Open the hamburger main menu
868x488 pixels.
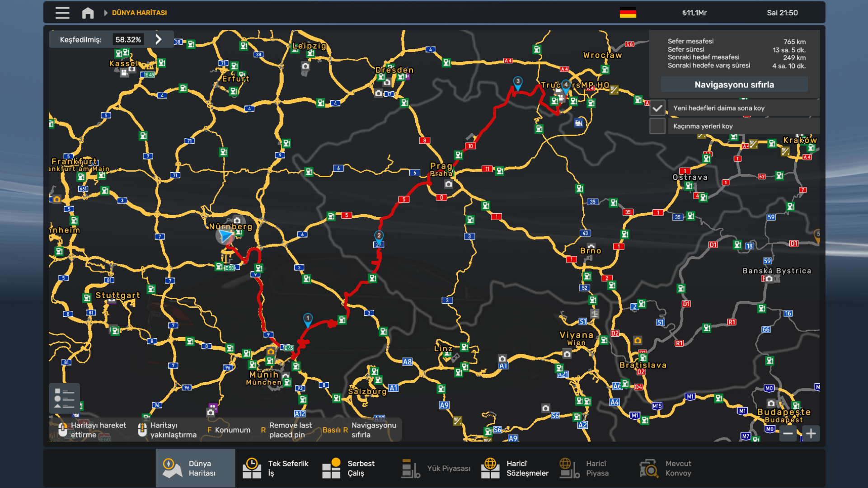(x=62, y=13)
